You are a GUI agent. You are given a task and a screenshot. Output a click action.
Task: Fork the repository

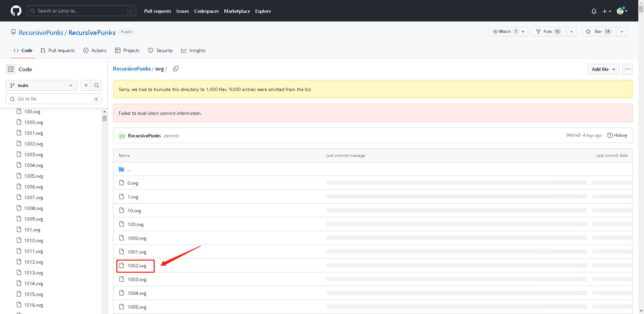pos(548,32)
